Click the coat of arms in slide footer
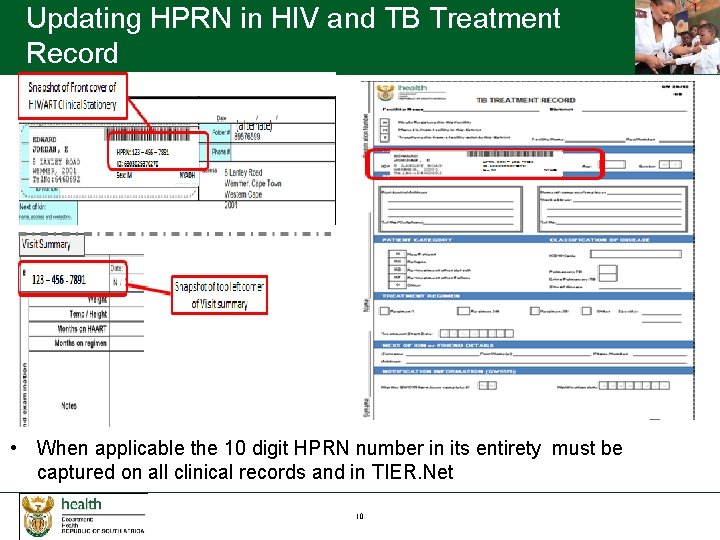The width and height of the screenshot is (720, 540). (38, 516)
